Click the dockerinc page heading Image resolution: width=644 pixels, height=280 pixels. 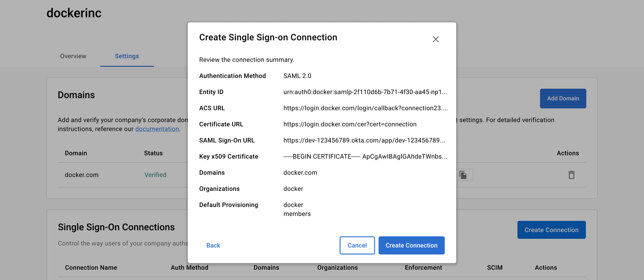74,13
